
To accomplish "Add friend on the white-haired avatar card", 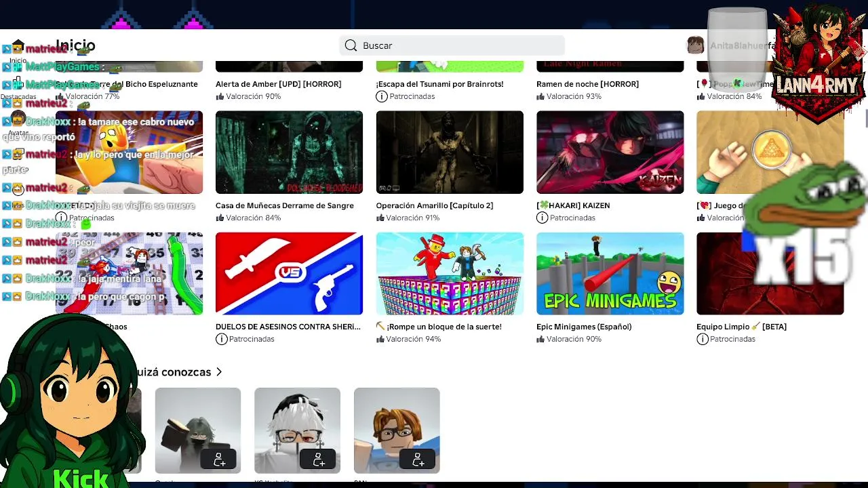I will [318, 459].
